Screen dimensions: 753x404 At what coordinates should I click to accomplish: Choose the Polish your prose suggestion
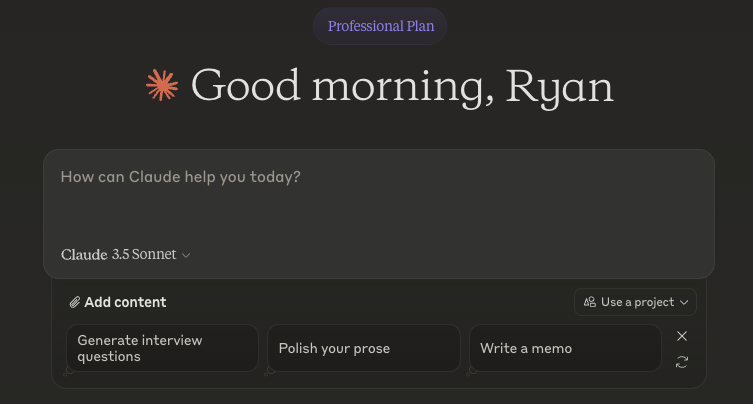tap(363, 348)
